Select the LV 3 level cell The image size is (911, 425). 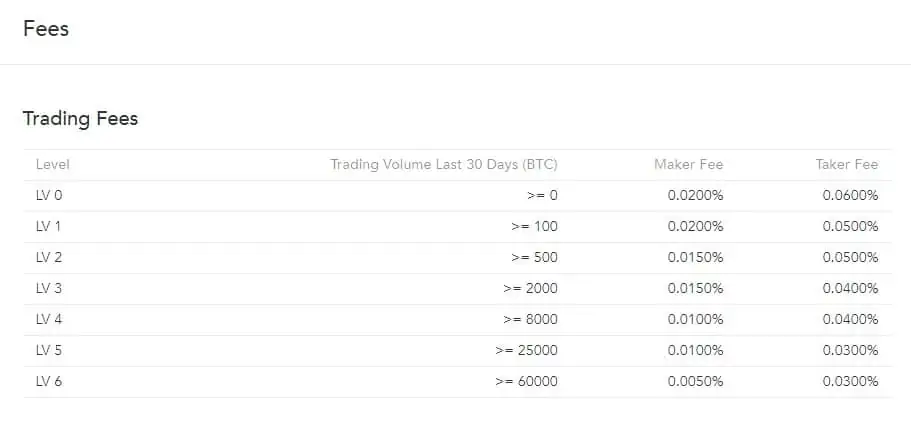[49, 289]
